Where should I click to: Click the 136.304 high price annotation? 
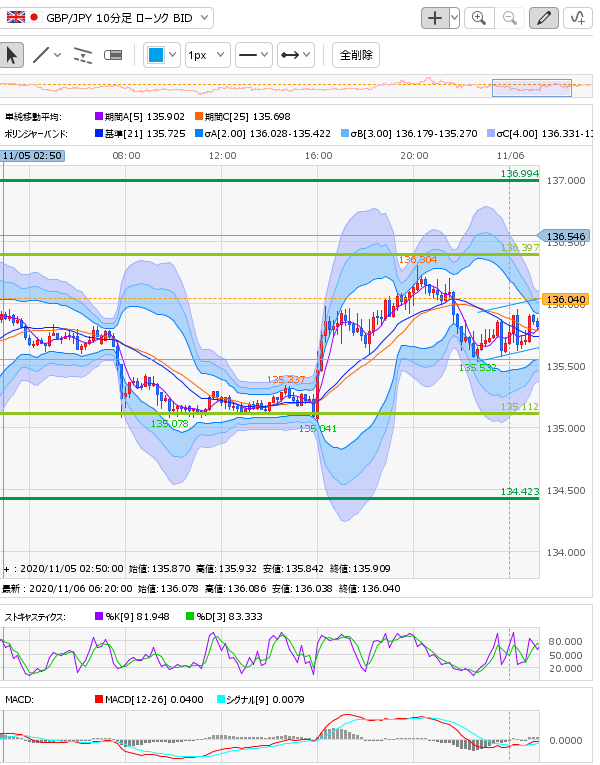(x=418, y=260)
